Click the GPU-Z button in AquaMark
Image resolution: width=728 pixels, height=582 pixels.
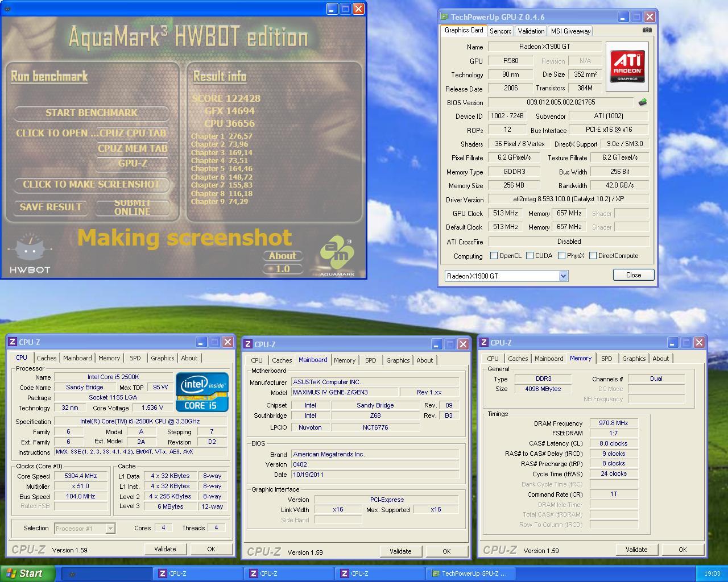(x=133, y=164)
